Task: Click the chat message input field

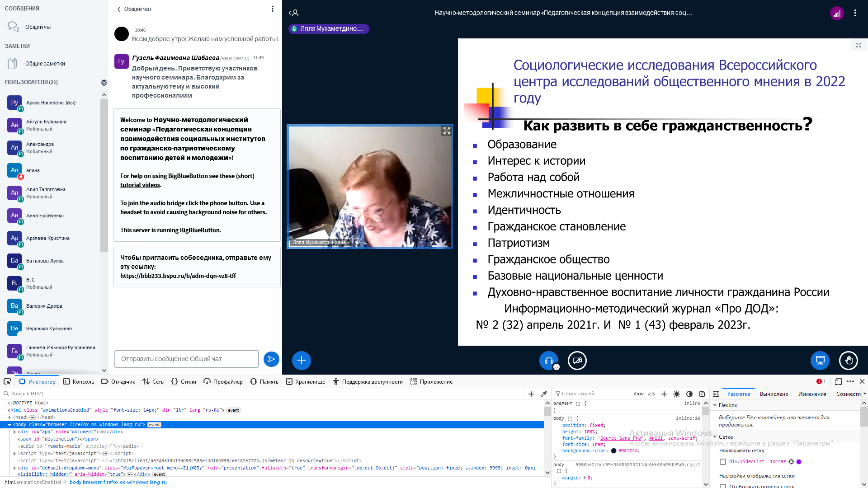Action: 186,359
